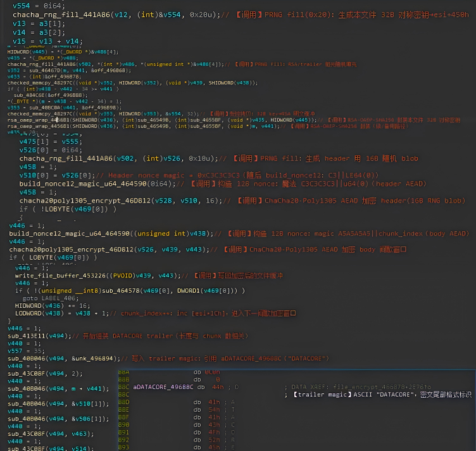The height and width of the screenshot is (451, 476).
Task: Click the line "HIDWORD(v436) += 16;"
Action: tap(53, 305)
